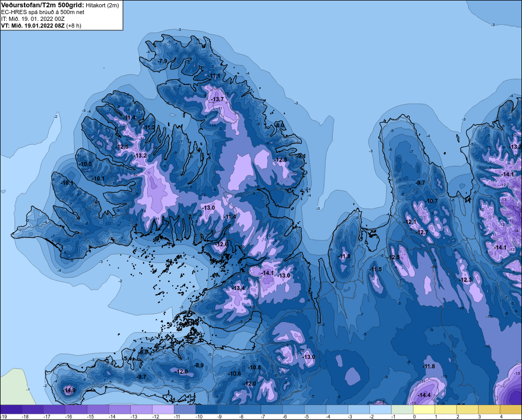Click the -7.9 temperature label
Image resolution: width=522 pixels, height=420 pixels.
[x=162, y=61]
